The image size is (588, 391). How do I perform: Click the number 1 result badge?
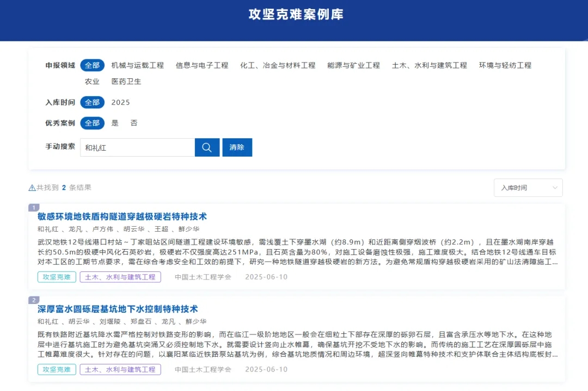point(34,207)
